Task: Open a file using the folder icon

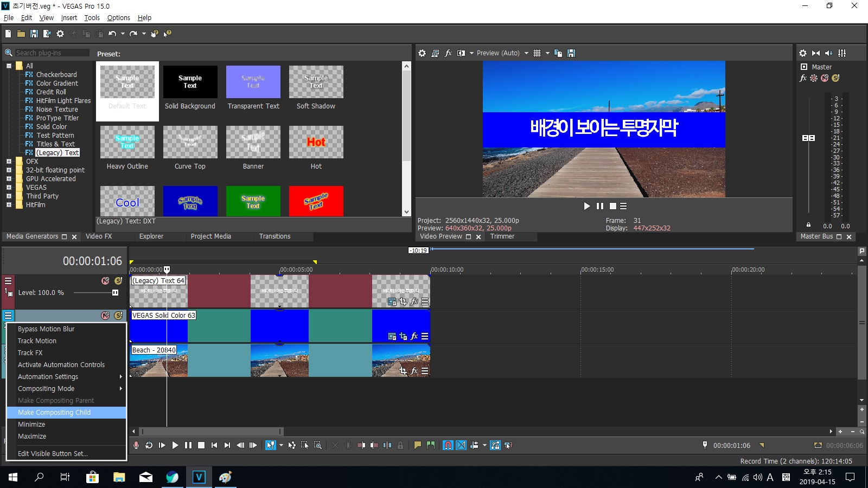Action: (x=21, y=34)
